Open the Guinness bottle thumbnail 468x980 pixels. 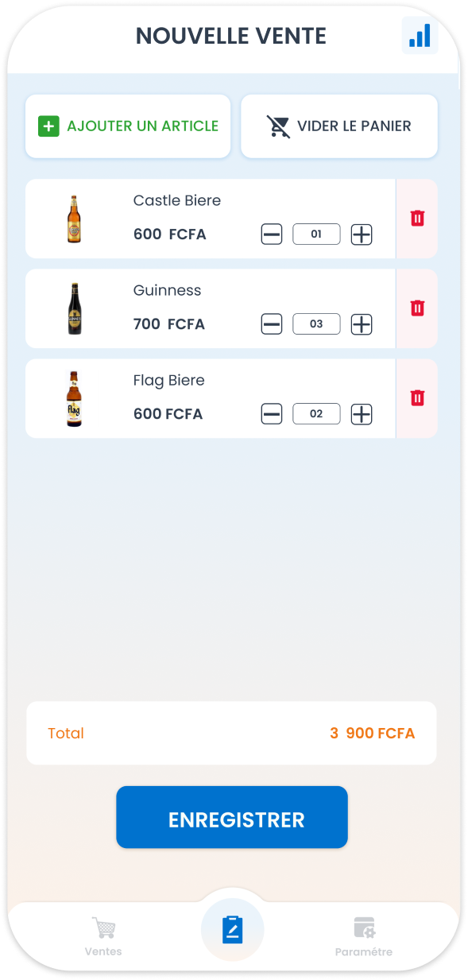[x=75, y=308]
